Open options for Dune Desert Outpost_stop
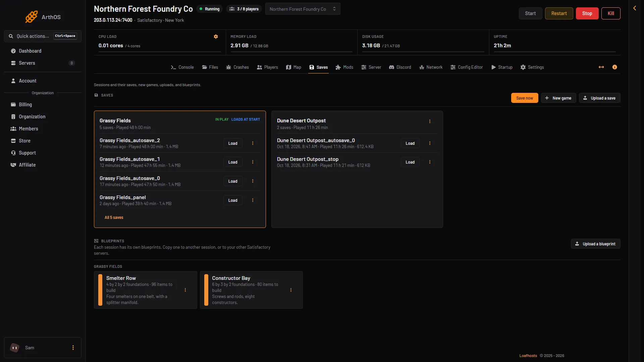644x362 pixels. [430, 162]
